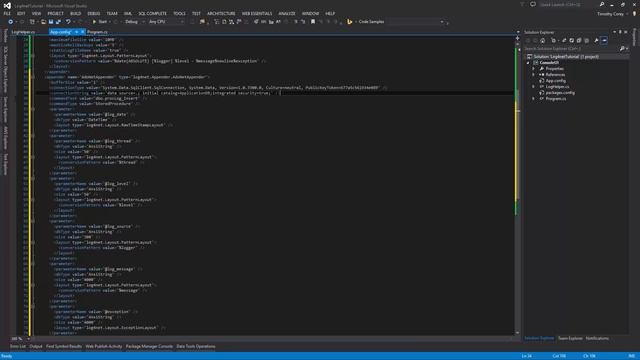Open the Web Publish Activity tab
This screenshot has height=360, width=640.
click(x=104, y=347)
